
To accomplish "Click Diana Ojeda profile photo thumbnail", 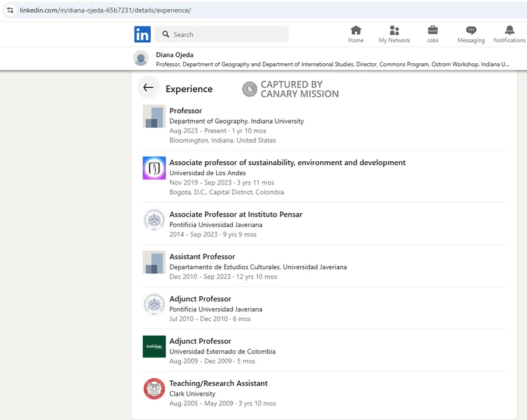I will 141,59.
